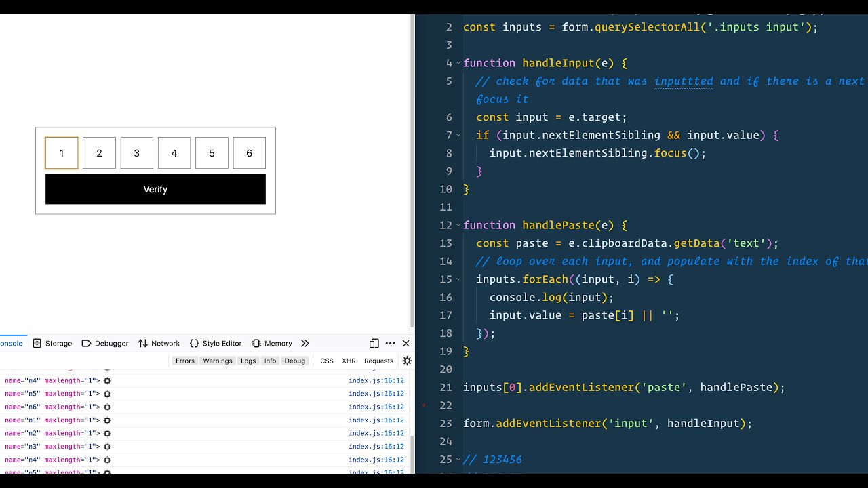Click the inspect-node icon on the n2 row

coord(107,433)
